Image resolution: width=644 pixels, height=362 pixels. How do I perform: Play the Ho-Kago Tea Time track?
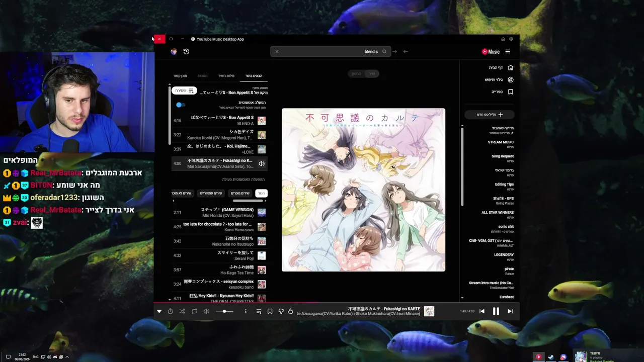(x=219, y=270)
